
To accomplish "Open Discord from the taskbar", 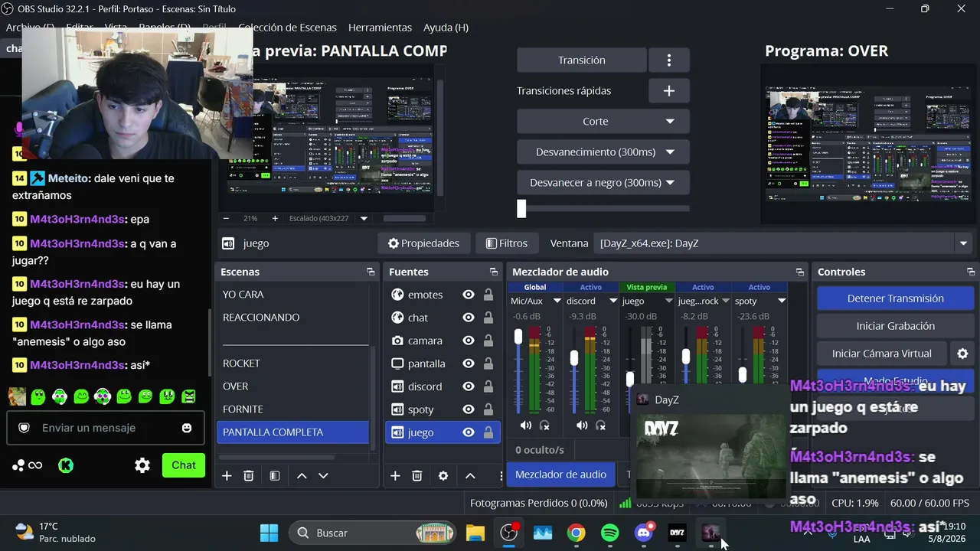I will pos(645,533).
